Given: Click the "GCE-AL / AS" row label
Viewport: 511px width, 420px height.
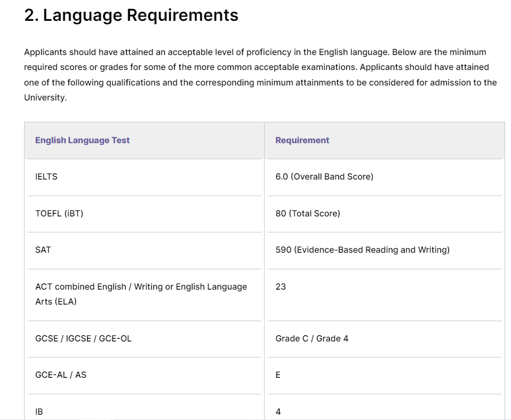Looking at the screenshot, I should [x=60, y=375].
